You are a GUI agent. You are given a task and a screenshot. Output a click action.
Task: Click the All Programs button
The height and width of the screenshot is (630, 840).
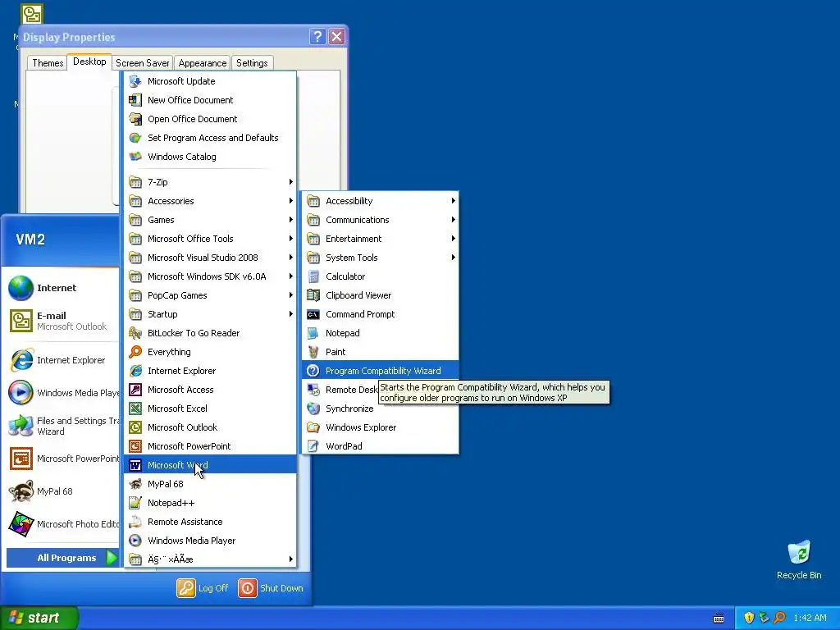62,558
